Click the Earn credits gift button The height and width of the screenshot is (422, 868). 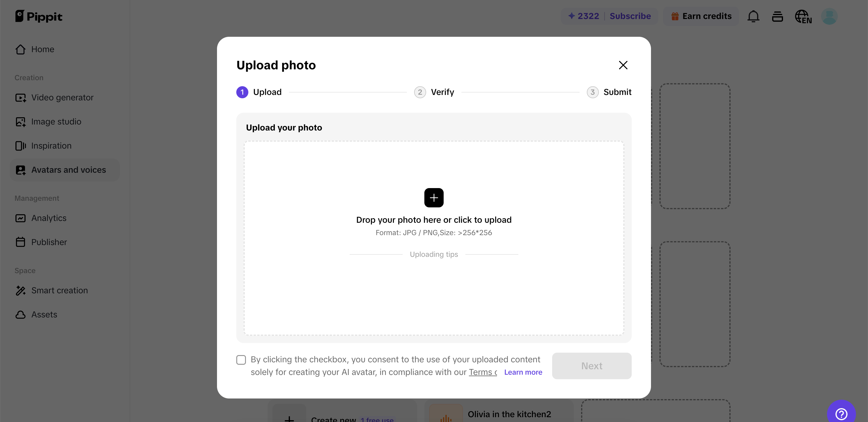(x=701, y=16)
